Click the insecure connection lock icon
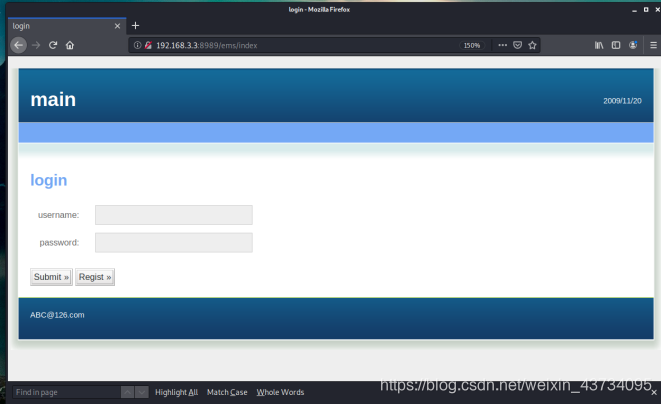This screenshot has height=404, width=662. click(148, 45)
